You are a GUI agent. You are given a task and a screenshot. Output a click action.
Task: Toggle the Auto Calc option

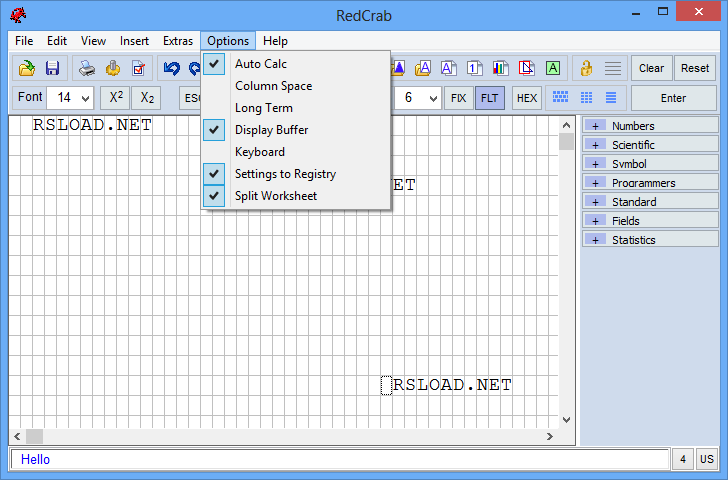tap(296, 64)
